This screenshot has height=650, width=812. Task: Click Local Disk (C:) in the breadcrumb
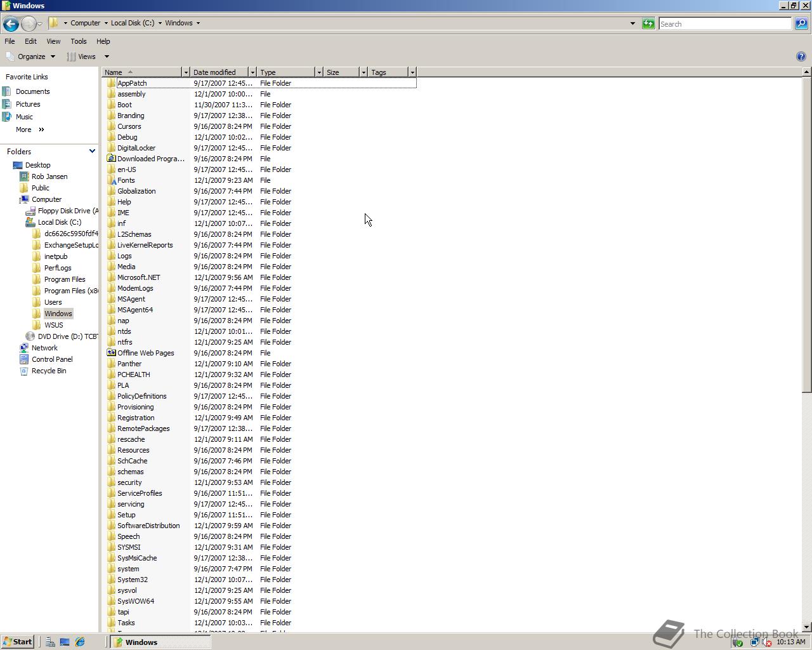coord(133,23)
